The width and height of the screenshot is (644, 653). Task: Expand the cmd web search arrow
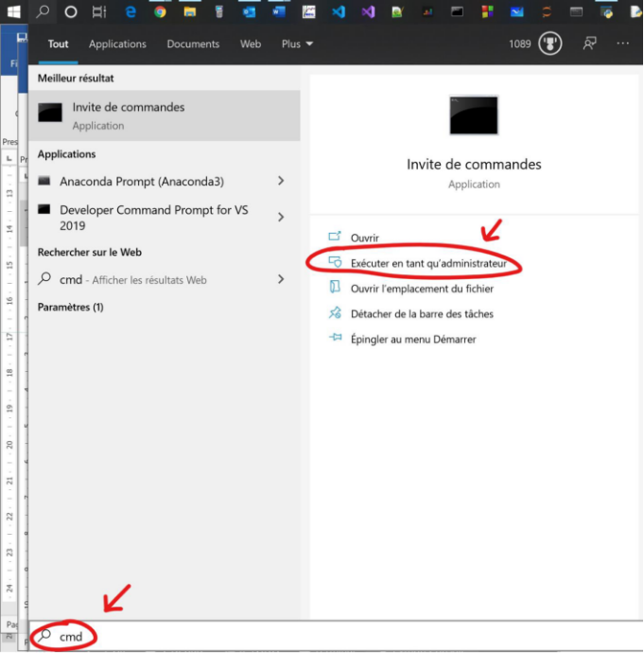[x=281, y=279]
